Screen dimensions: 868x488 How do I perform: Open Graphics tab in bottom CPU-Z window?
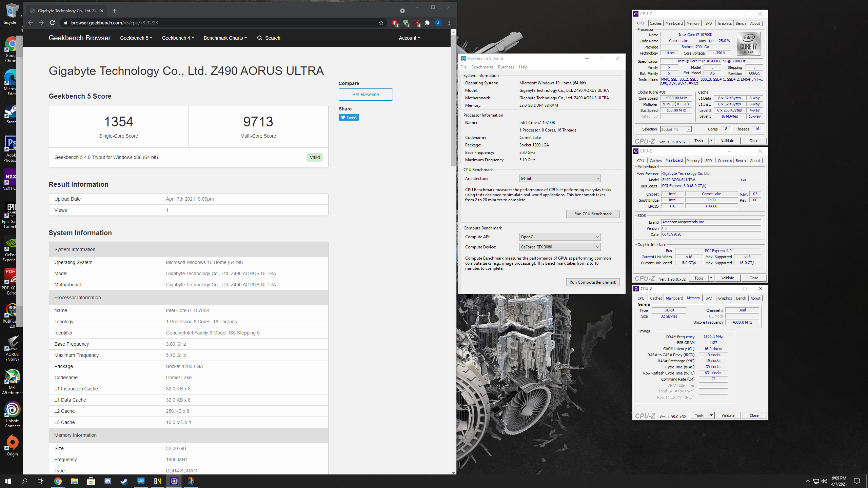coord(725,298)
